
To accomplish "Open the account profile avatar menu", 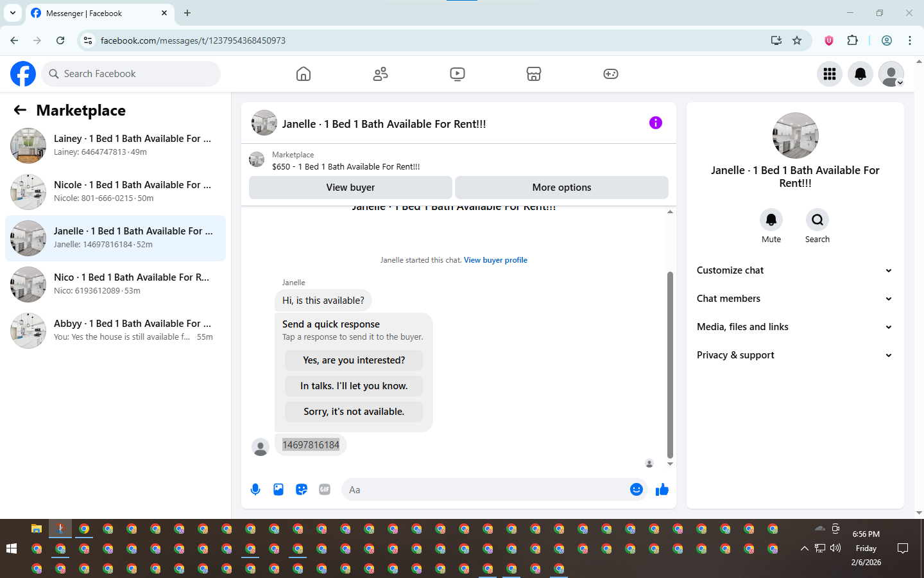I will 891,74.
